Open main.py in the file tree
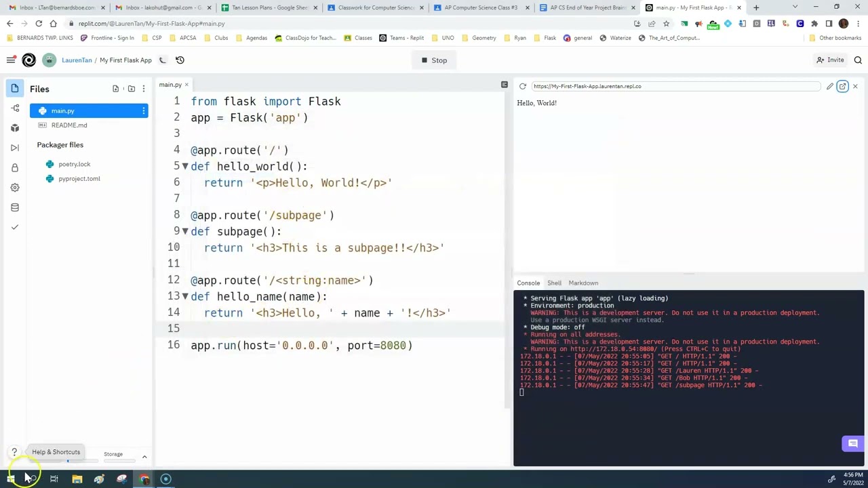The height and width of the screenshot is (488, 868). pos(89,110)
